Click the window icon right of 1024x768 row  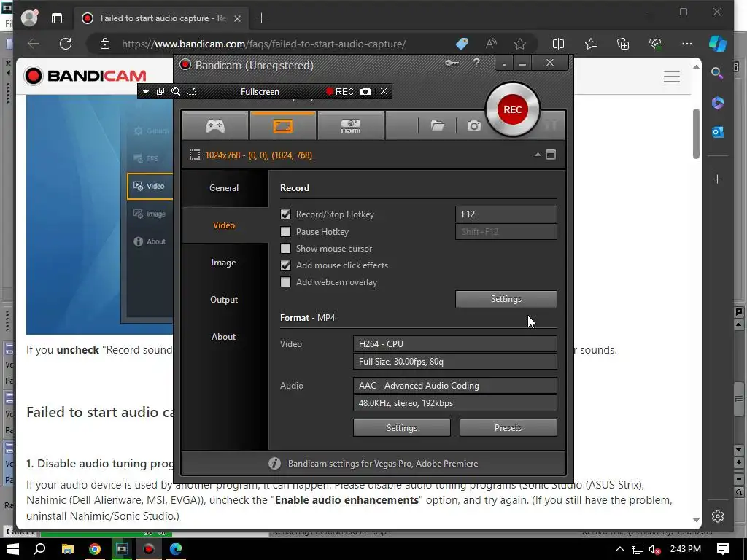[x=551, y=155]
